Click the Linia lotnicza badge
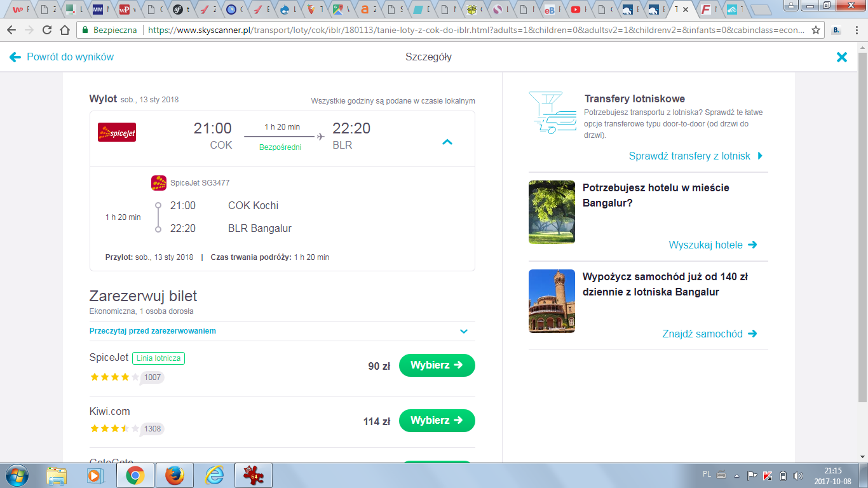The height and width of the screenshot is (488, 868). [159, 358]
